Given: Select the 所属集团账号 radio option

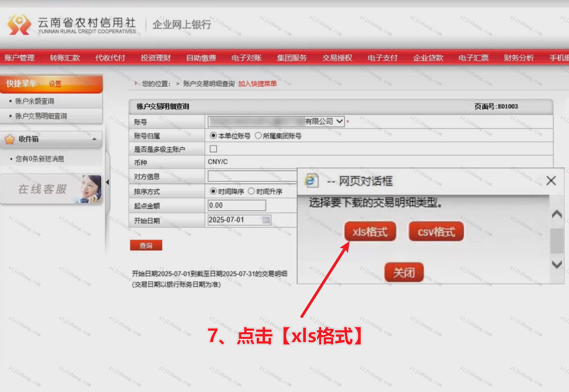Looking at the screenshot, I should [x=258, y=136].
